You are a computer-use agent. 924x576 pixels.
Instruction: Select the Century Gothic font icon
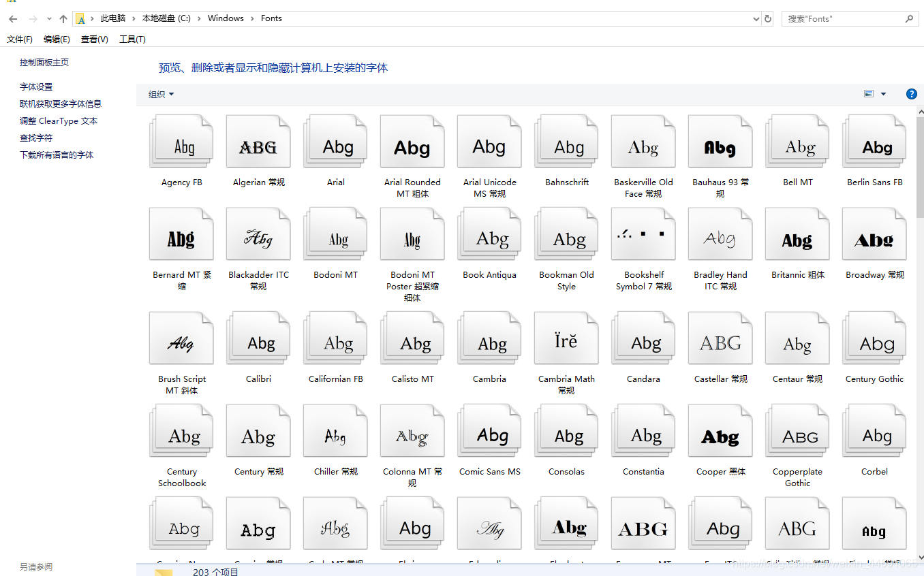tap(874, 338)
